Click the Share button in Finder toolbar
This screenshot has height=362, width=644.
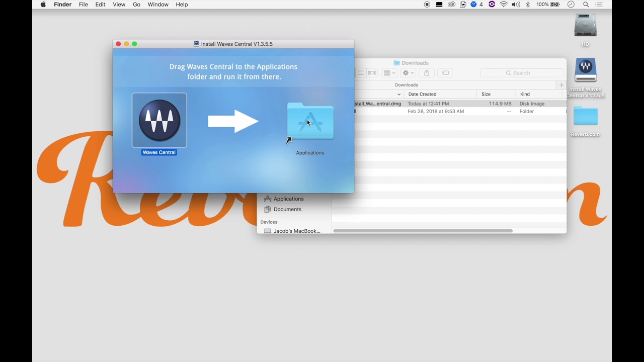point(427,73)
